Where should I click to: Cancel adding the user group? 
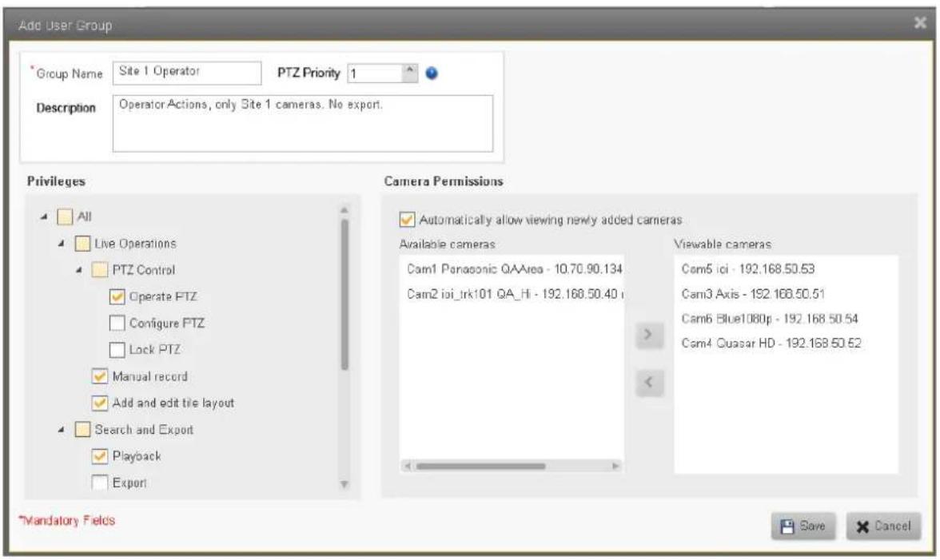884,526
